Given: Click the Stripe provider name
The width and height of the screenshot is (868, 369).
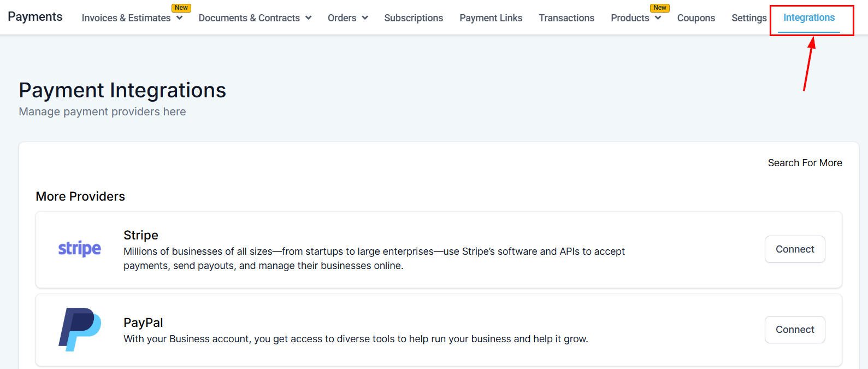Looking at the screenshot, I should (141, 235).
